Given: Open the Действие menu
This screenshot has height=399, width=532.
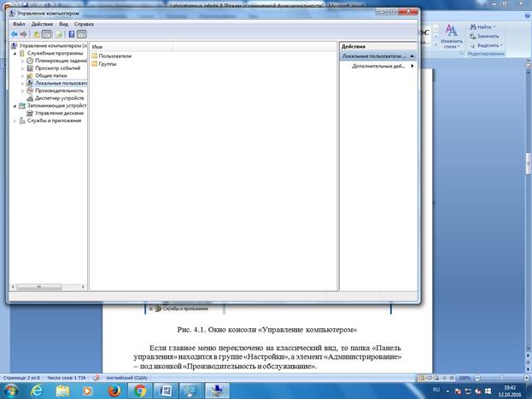Looking at the screenshot, I should coord(41,24).
